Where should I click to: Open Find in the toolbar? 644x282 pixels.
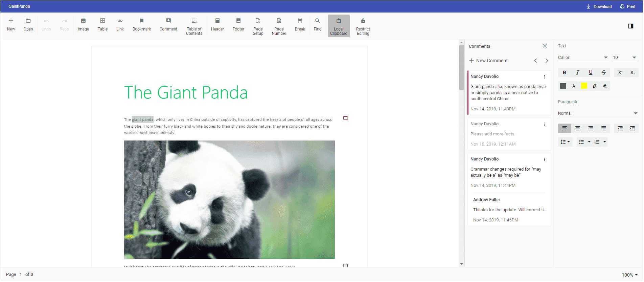[x=317, y=25]
